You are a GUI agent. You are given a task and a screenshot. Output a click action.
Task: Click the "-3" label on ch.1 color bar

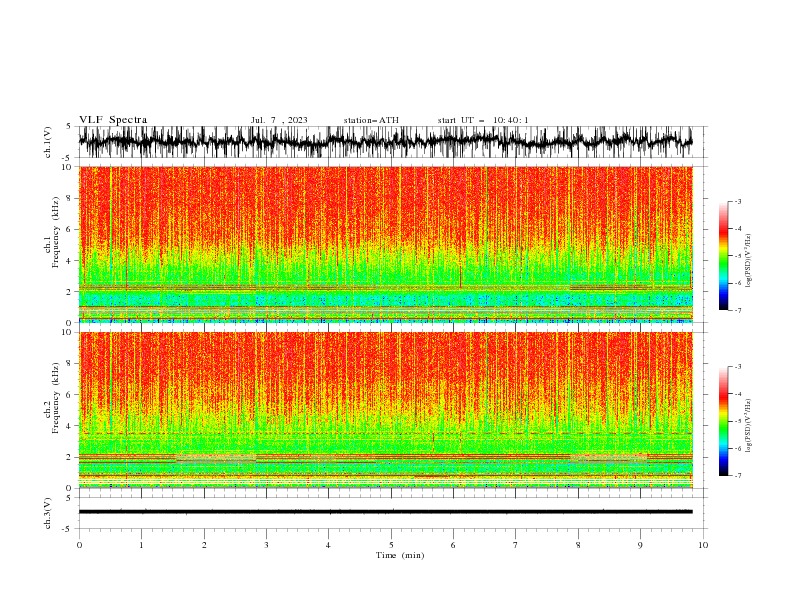tap(737, 201)
